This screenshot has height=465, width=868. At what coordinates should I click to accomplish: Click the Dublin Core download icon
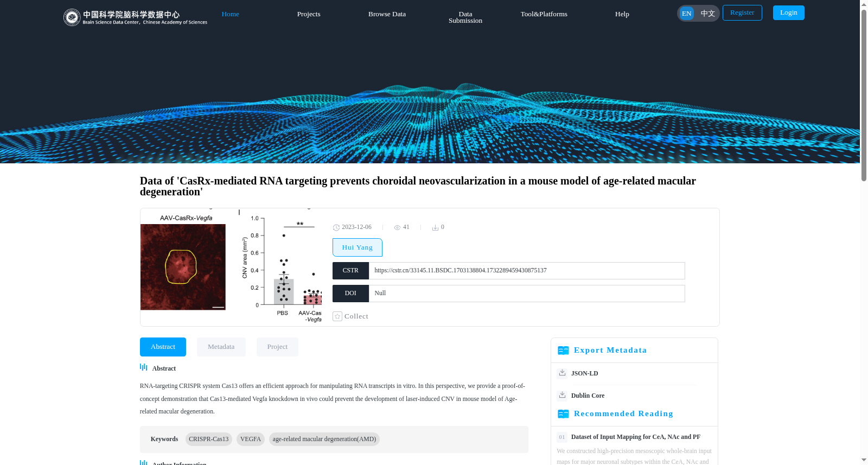(562, 395)
